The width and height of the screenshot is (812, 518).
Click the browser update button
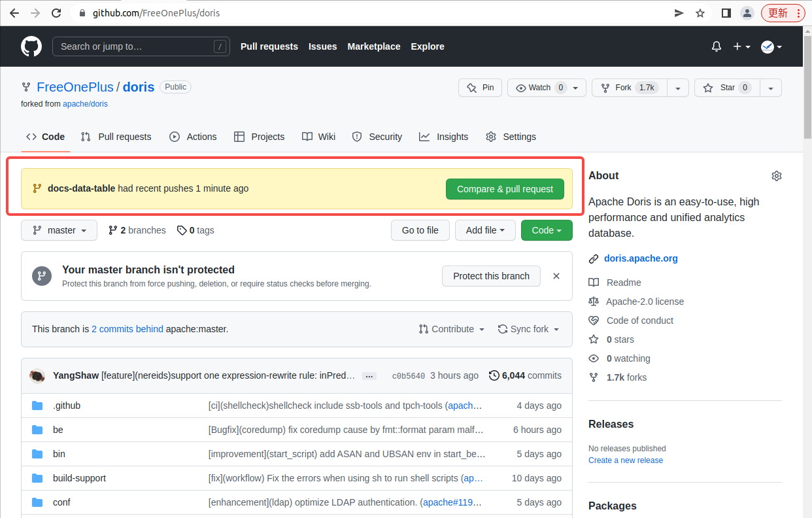click(783, 13)
